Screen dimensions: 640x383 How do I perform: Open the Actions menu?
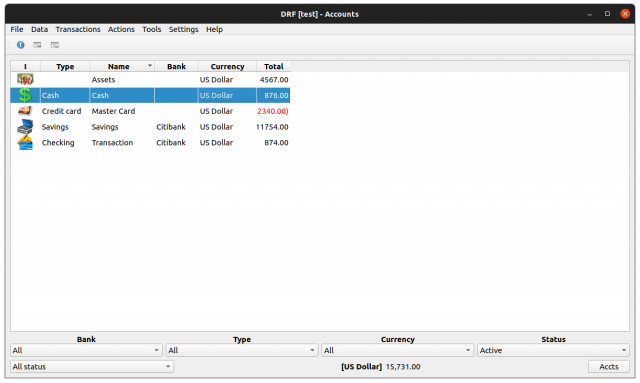121,29
